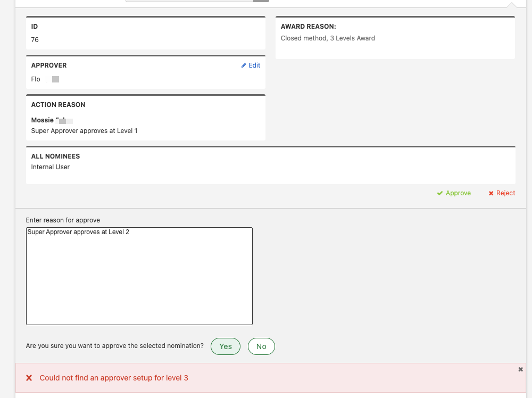The height and width of the screenshot is (398, 532).
Task: Click the action reason author 'Mossie'
Action: [43, 120]
